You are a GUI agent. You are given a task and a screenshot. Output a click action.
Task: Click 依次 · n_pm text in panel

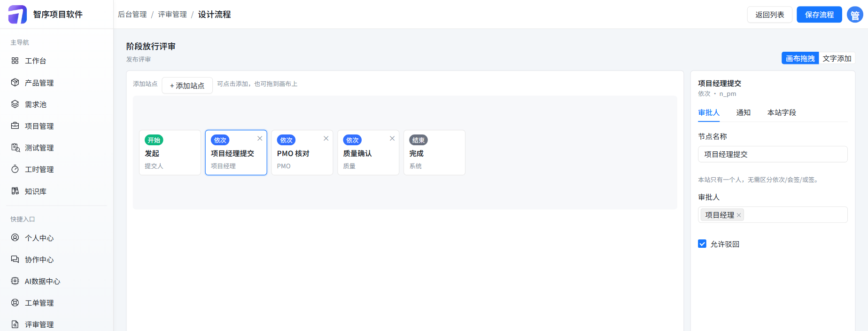(x=717, y=94)
